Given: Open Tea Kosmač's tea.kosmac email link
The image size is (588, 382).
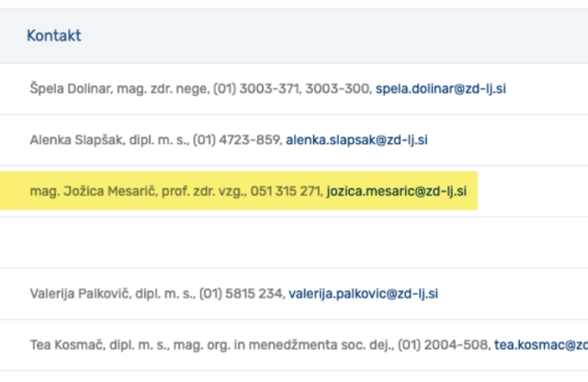Looking at the screenshot, I should point(541,345).
